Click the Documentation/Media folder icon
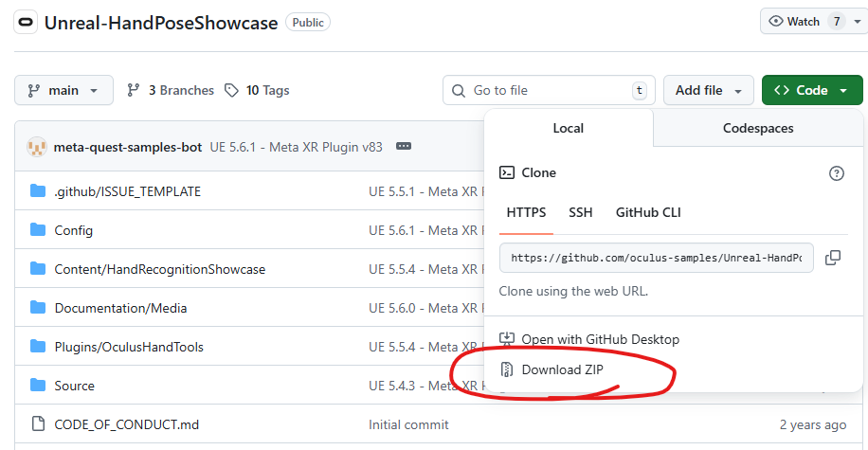 (x=38, y=307)
